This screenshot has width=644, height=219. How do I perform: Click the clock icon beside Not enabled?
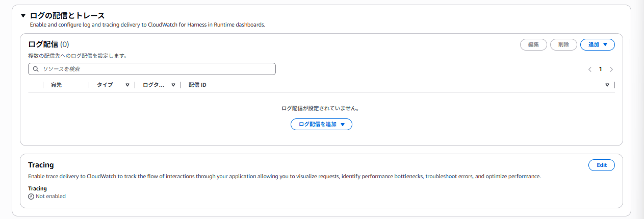tap(31, 197)
